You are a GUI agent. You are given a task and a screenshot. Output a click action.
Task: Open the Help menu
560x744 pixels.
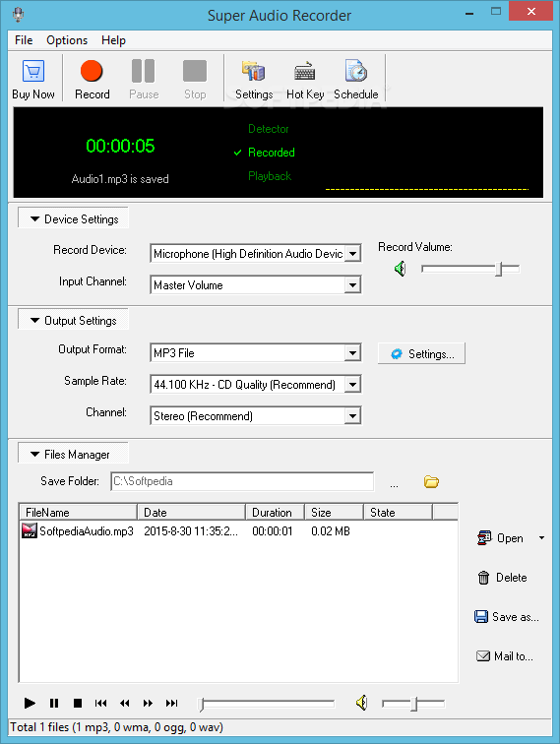click(113, 40)
